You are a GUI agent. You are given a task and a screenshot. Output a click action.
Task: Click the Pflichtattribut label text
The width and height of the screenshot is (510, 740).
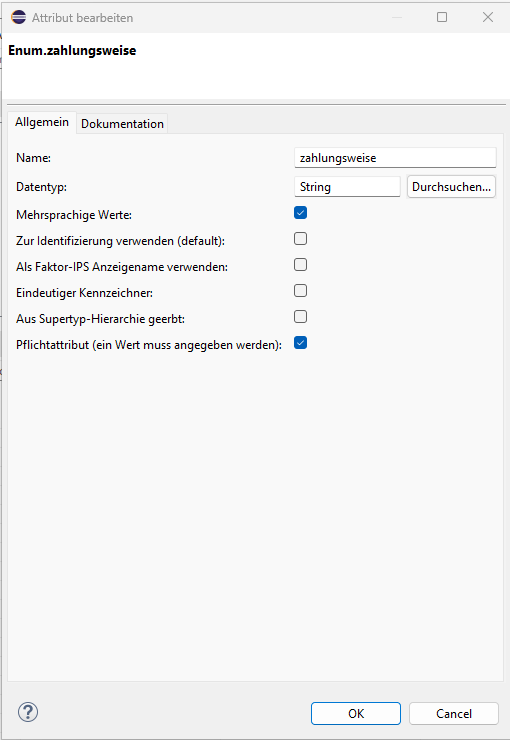[149, 345]
